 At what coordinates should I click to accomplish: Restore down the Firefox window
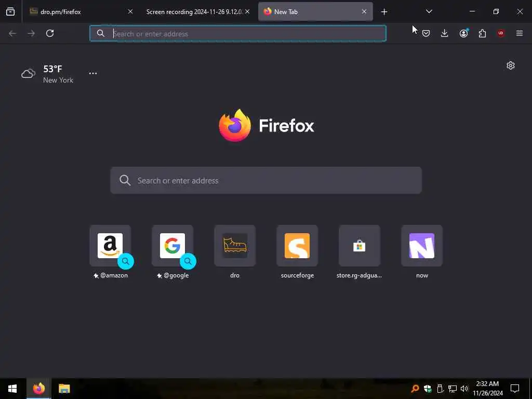point(496,11)
